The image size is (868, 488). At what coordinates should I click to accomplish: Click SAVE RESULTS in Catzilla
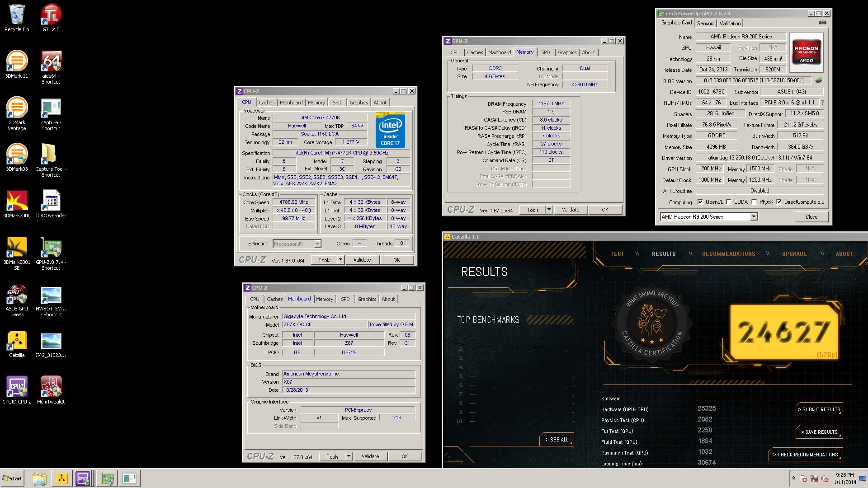click(x=819, y=432)
